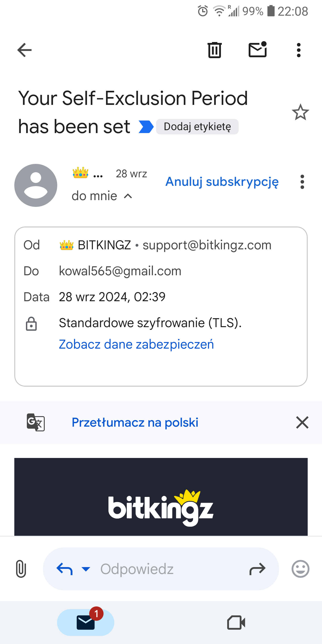
Task: Open the top-right overflow menu
Action: pyautogui.click(x=299, y=50)
